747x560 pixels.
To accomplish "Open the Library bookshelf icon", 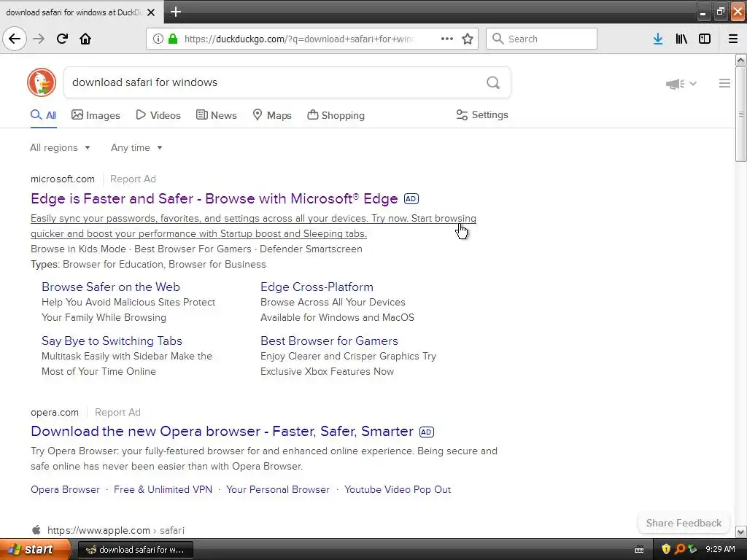I will tap(681, 39).
